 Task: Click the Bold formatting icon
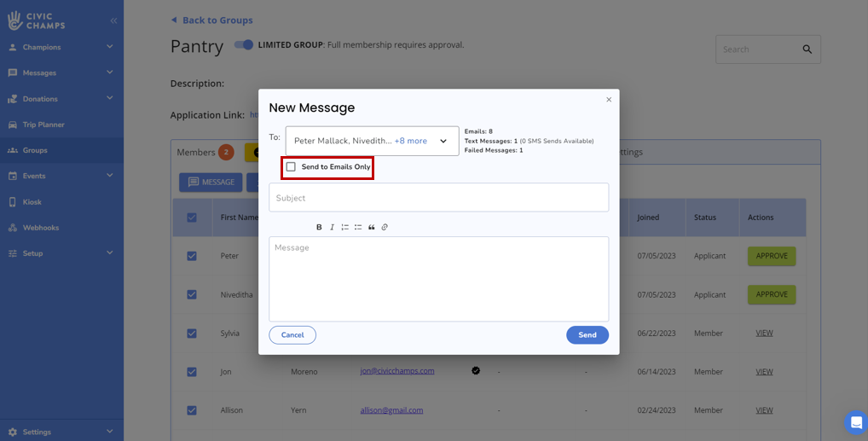click(319, 228)
